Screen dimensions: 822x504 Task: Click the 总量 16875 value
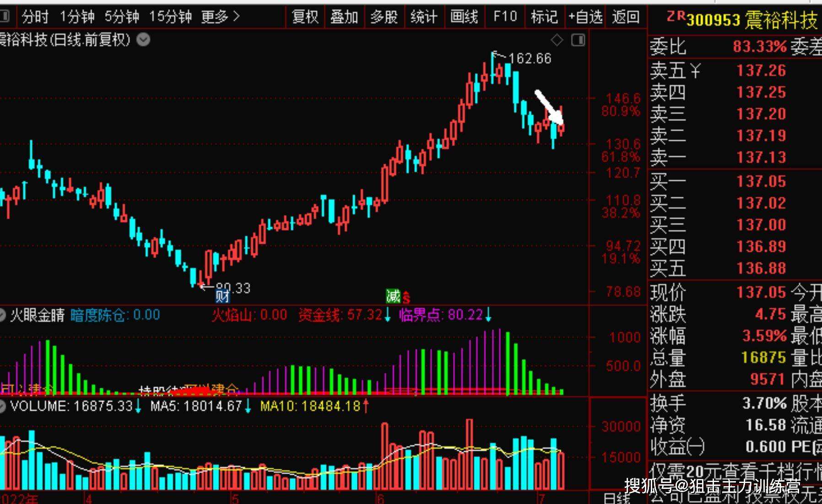point(763,358)
